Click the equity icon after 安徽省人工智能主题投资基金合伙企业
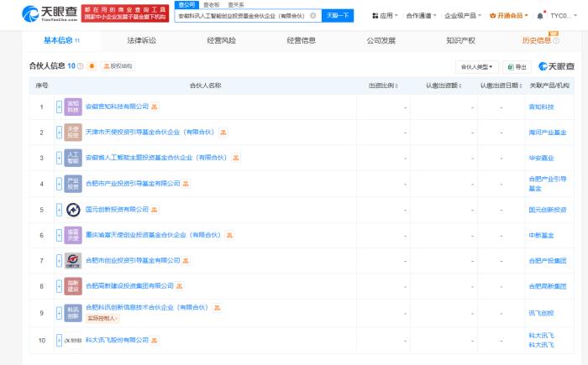The width and height of the screenshot is (588, 365). (x=236, y=158)
